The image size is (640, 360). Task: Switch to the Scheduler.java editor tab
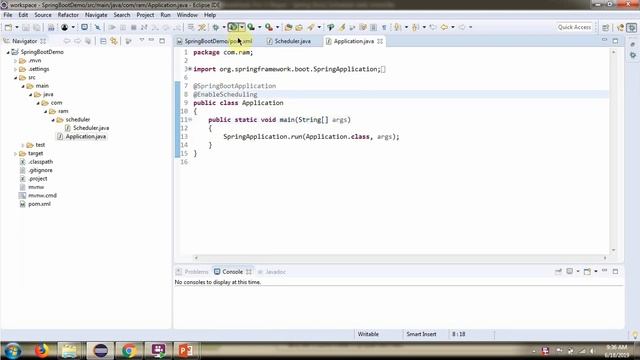[292, 41]
